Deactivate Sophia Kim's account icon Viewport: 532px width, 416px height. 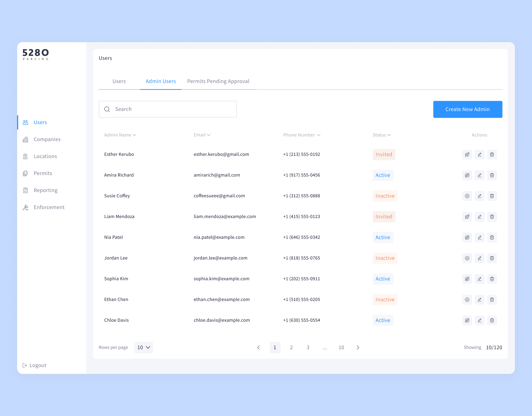467,279
